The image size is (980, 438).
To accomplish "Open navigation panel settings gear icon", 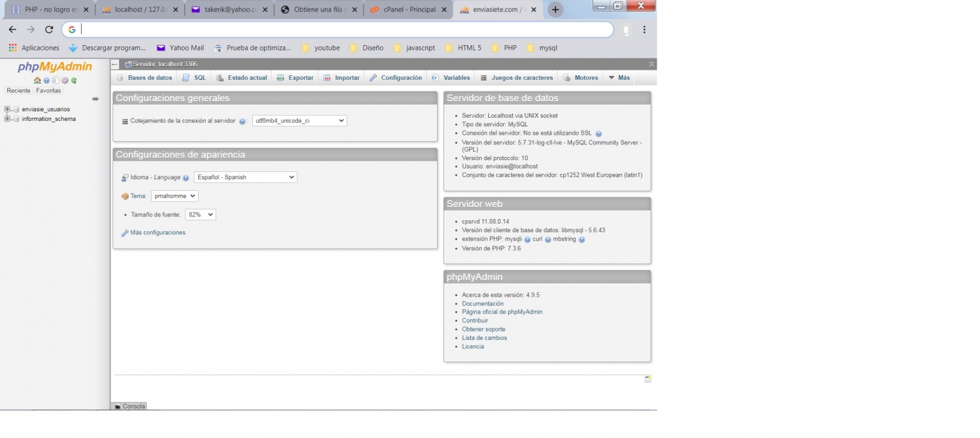I will pyautogui.click(x=65, y=80).
